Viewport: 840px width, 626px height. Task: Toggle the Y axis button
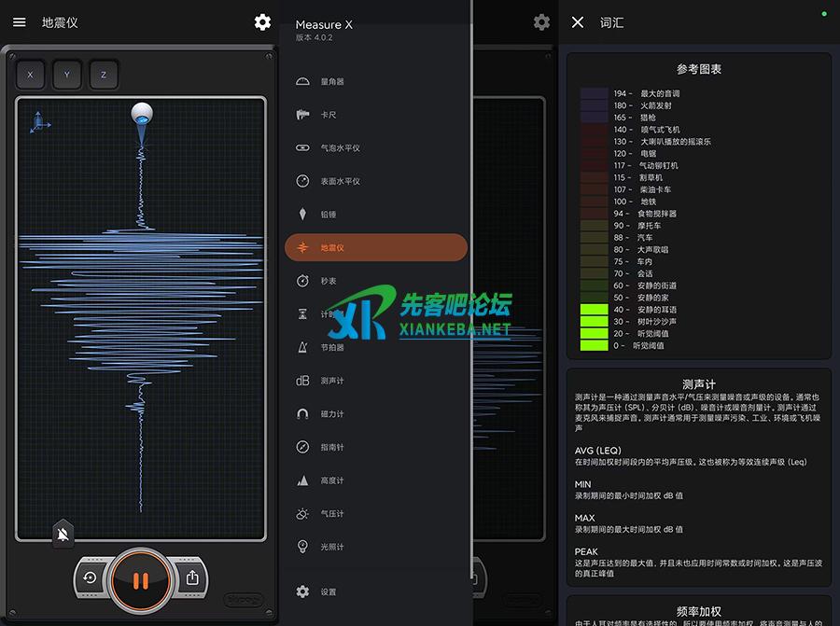[66, 75]
